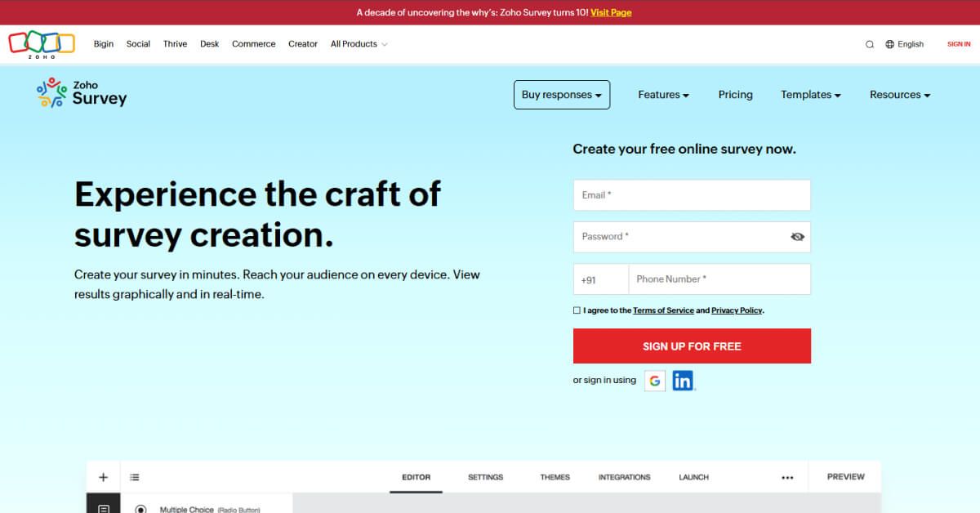
Task: Sign in using Google icon
Action: tap(655, 381)
